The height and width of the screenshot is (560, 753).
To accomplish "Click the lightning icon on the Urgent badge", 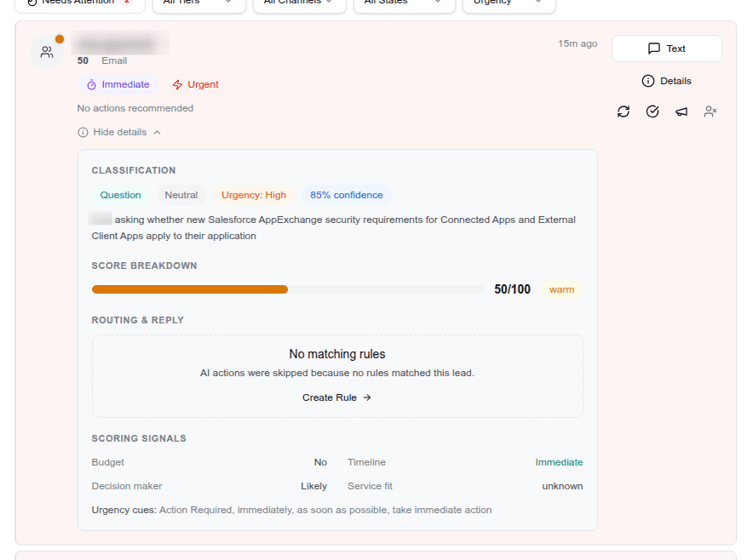I will pyautogui.click(x=177, y=84).
